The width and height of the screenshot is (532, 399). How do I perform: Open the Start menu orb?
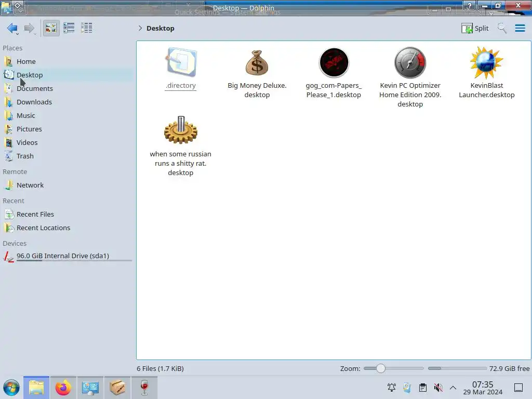tap(11, 388)
